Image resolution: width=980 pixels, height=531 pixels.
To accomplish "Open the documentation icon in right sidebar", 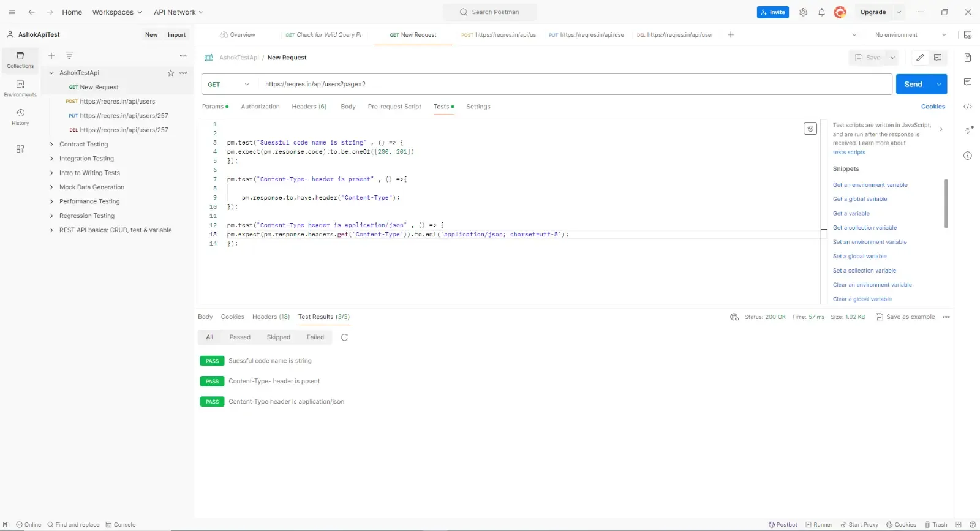I will pos(968,58).
